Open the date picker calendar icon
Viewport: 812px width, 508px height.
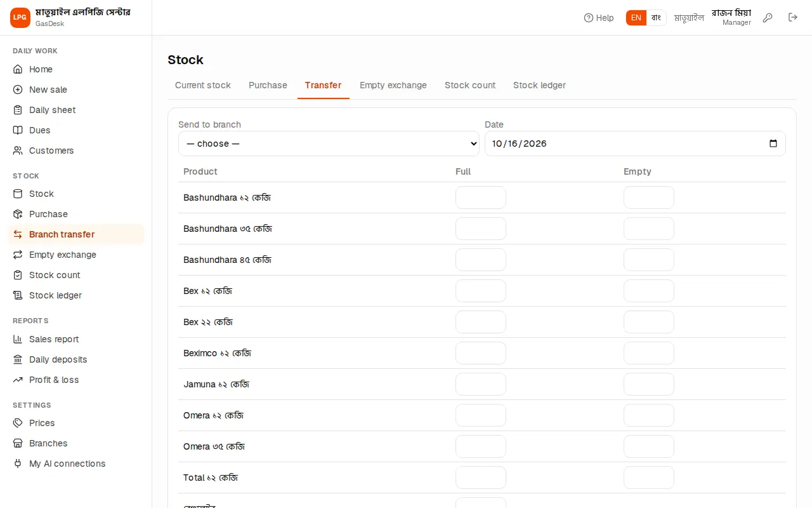click(x=773, y=144)
